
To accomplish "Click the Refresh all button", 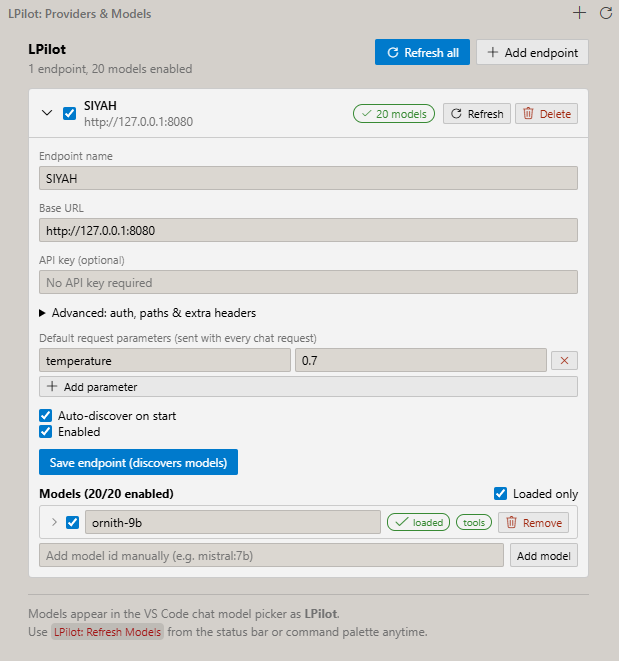I will point(422,52).
